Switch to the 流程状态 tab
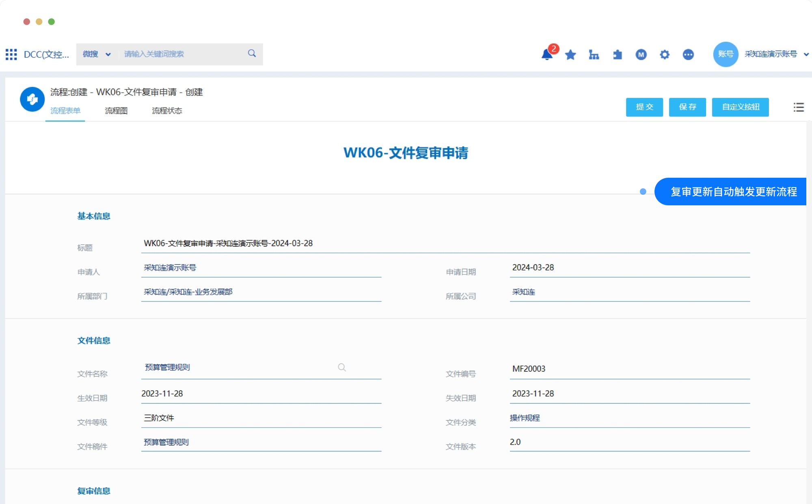This screenshot has width=812, height=504. [167, 111]
